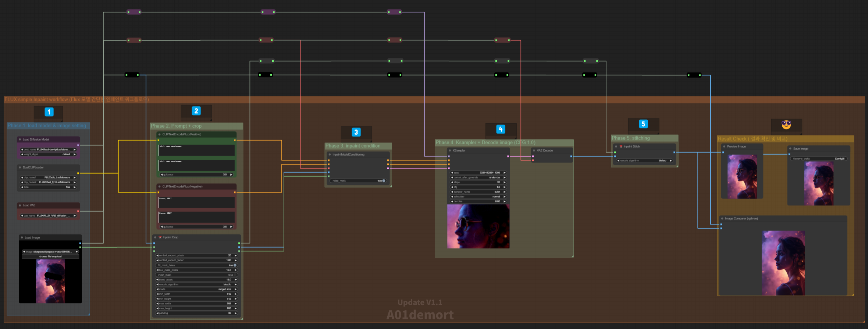Collapse the CLIPTextEncodeFlux (Negative) node dot
The image size is (868, 329).
(160, 187)
